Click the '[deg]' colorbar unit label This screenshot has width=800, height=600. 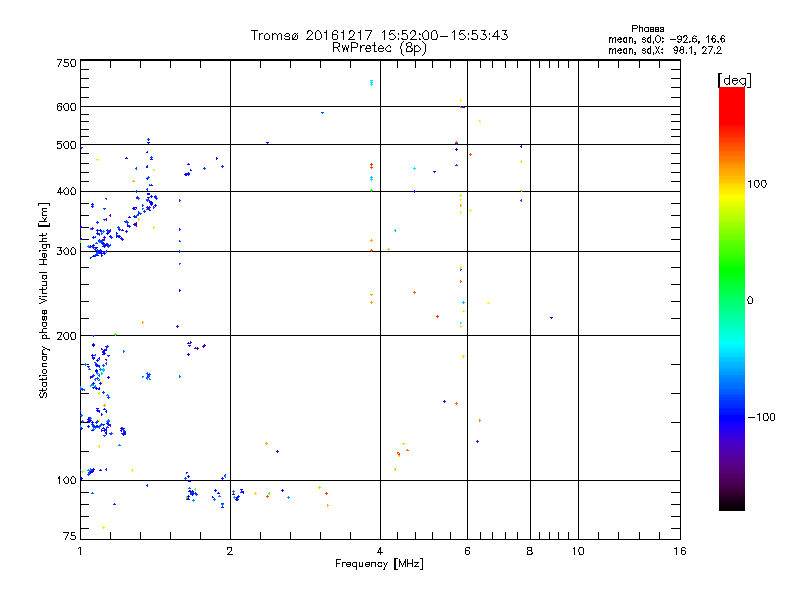(x=734, y=80)
